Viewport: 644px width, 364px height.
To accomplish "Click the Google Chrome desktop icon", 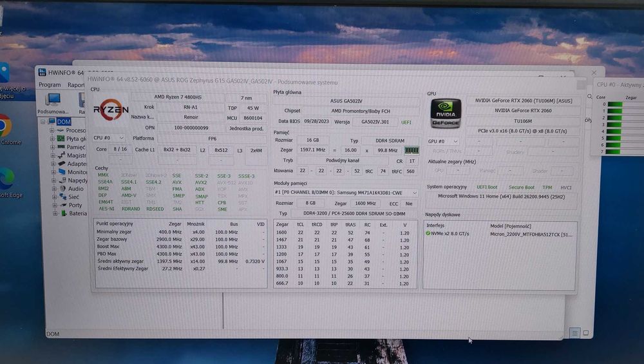I will (5, 126).
